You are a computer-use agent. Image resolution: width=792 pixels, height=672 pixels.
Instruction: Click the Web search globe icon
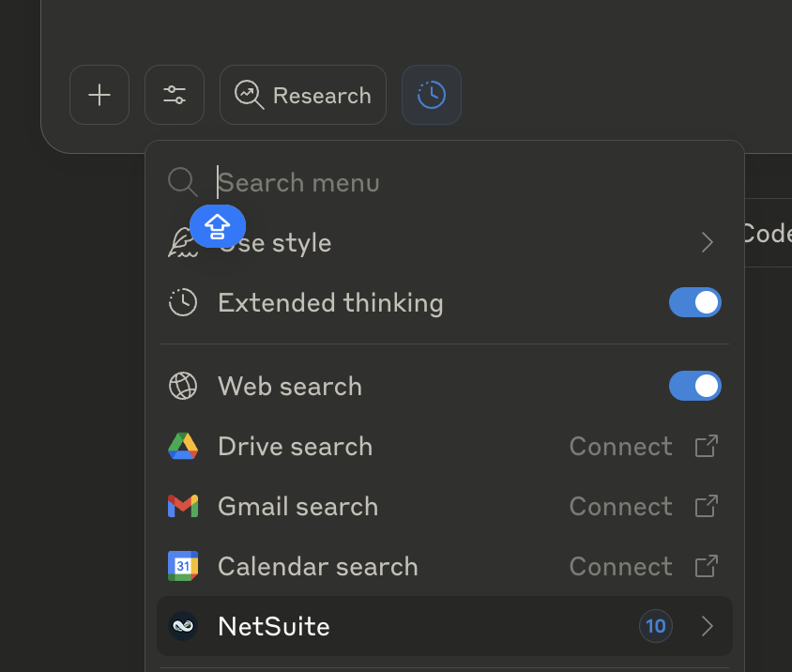[x=183, y=387]
